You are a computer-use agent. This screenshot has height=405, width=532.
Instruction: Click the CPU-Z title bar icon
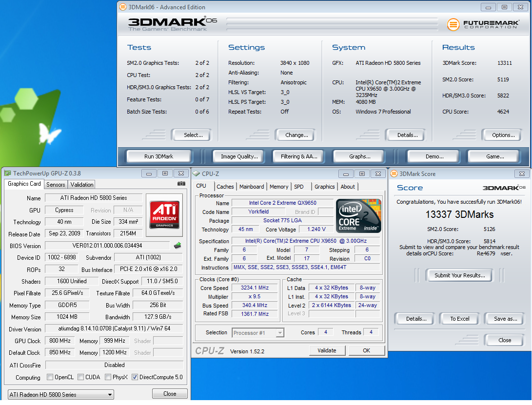196,174
